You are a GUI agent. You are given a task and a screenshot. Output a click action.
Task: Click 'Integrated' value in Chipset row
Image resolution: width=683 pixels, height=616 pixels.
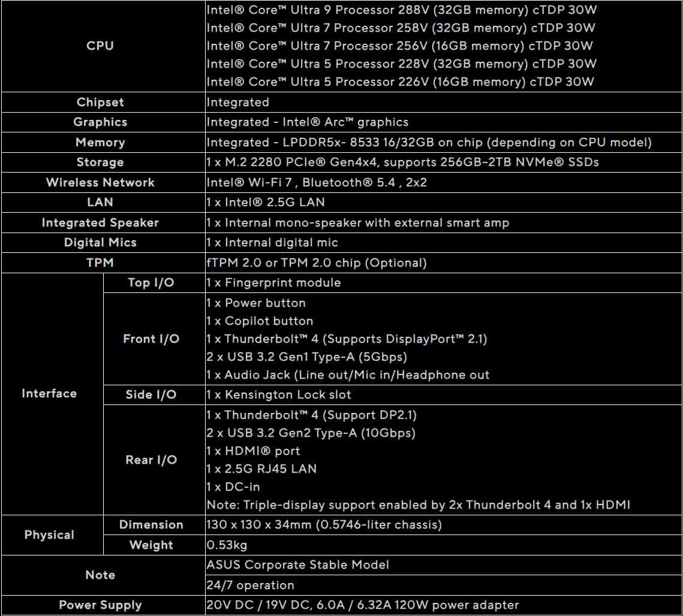238,102
